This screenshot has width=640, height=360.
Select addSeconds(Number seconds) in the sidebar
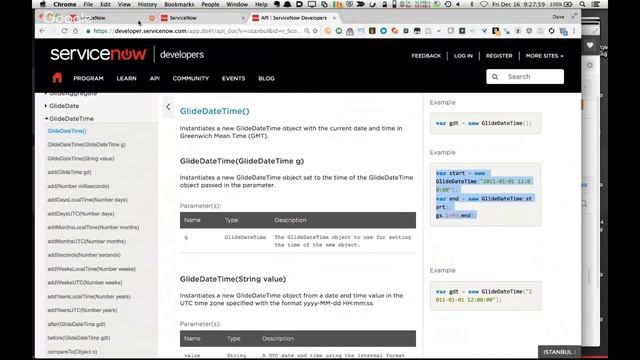[84, 255]
